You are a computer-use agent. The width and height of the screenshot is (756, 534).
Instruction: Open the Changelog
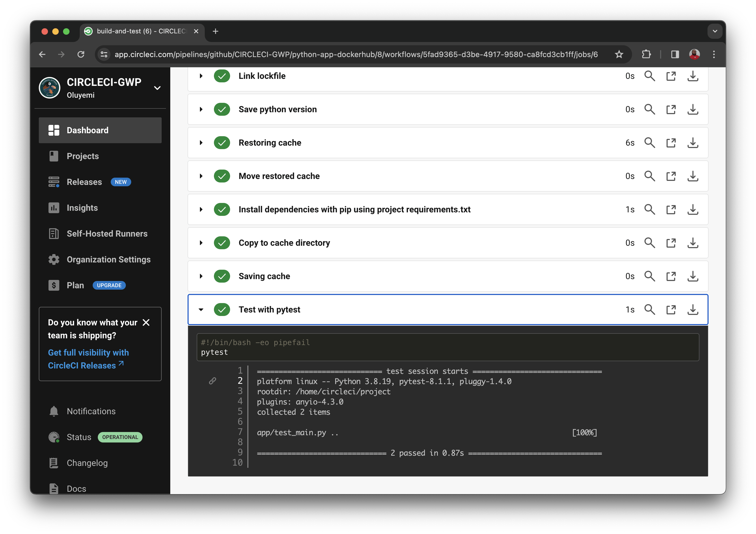click(87, 463)
